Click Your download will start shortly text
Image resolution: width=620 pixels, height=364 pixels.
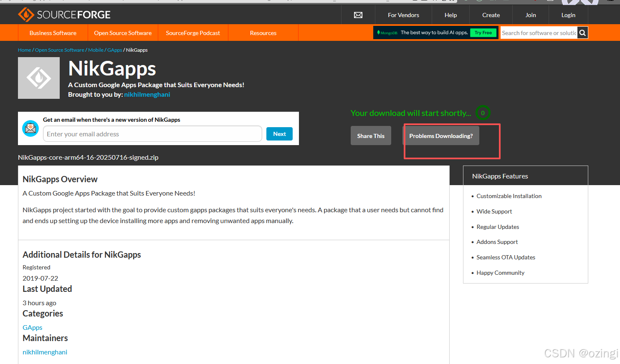coord(411,113)
